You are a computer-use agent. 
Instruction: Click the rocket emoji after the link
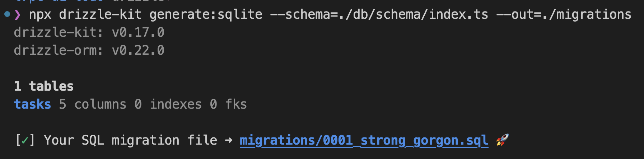click(502, 140)
